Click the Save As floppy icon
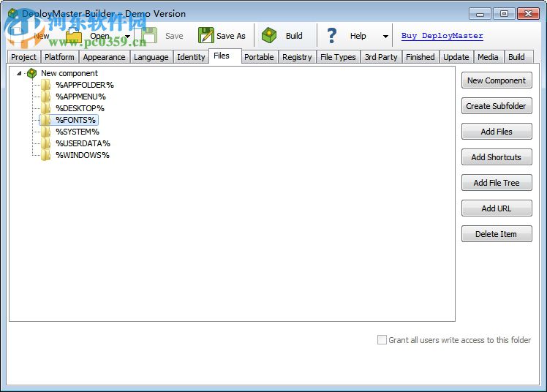Viewport: 547px width, 392px height. pyautogui.click(x=205, y=36)
